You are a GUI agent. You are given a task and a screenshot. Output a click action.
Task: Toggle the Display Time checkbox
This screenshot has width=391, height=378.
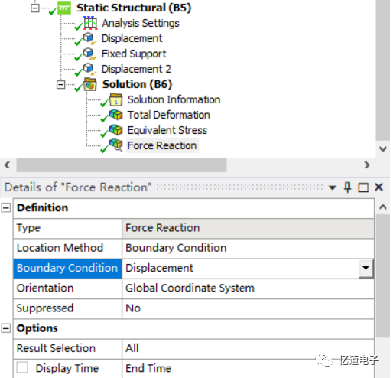22,368
